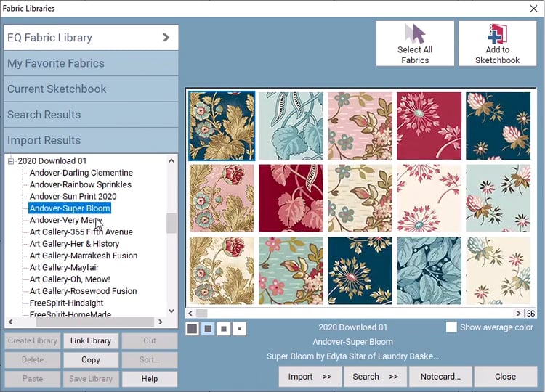Select Andover-Super Bloom in the tree
This screenshot has width=545, height=392.
coord(70,208)
